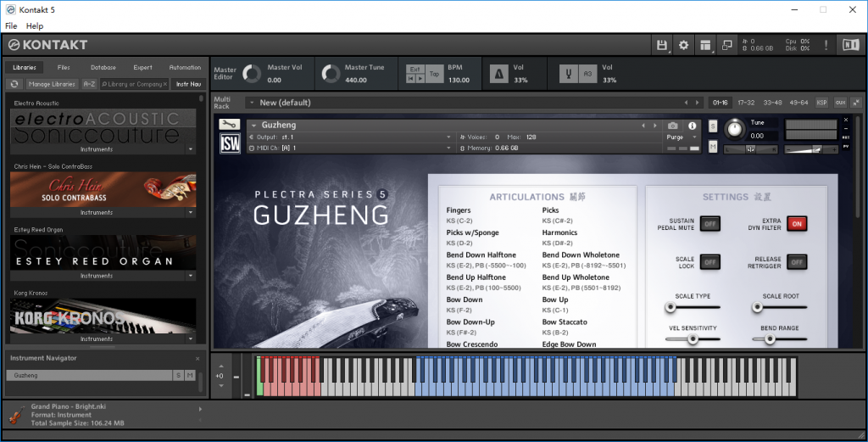Viewport: 868px width, 442px height.
Task: Toggle the Instr Nav button
Action: click(188, 84)
